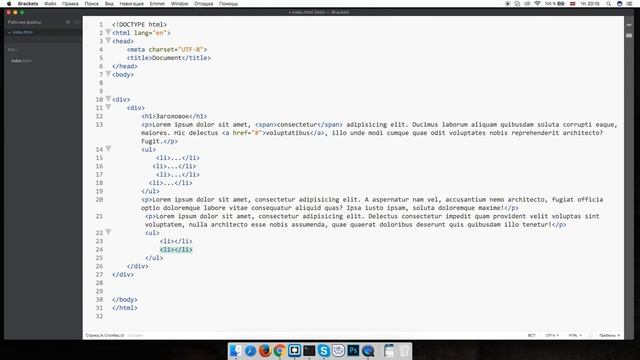Click the menu bar clock

click(x=590, y=4)
